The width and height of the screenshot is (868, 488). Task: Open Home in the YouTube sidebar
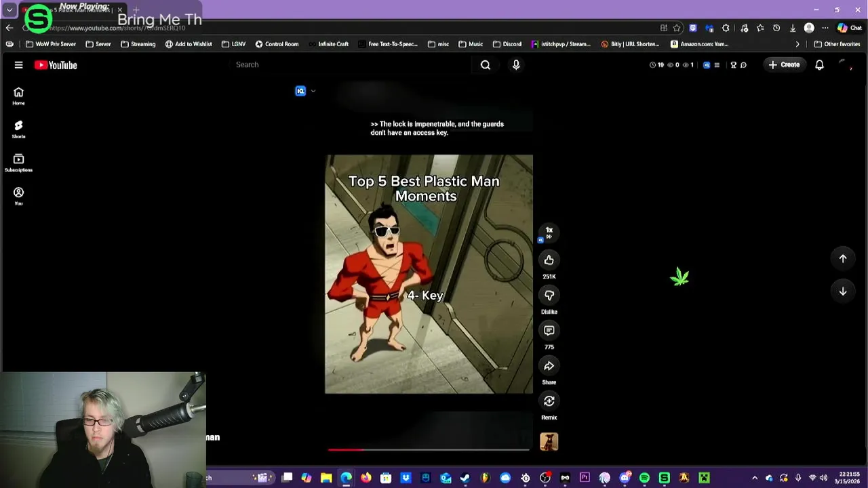pyautogui.click(x=18, y=96)
